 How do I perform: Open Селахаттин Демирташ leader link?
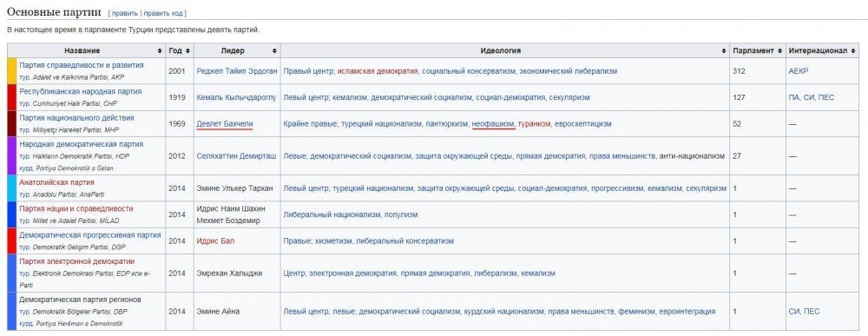pos(236,156)
